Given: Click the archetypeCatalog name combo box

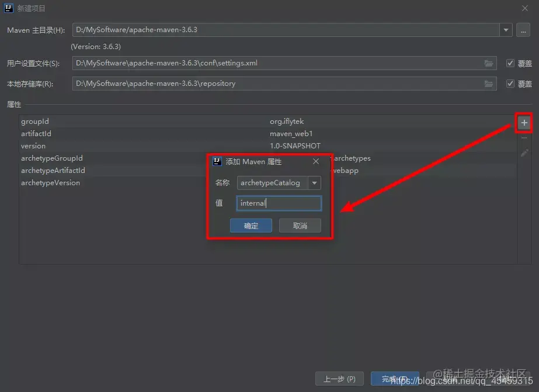Looking at the screenshot, I should [279, 183].
